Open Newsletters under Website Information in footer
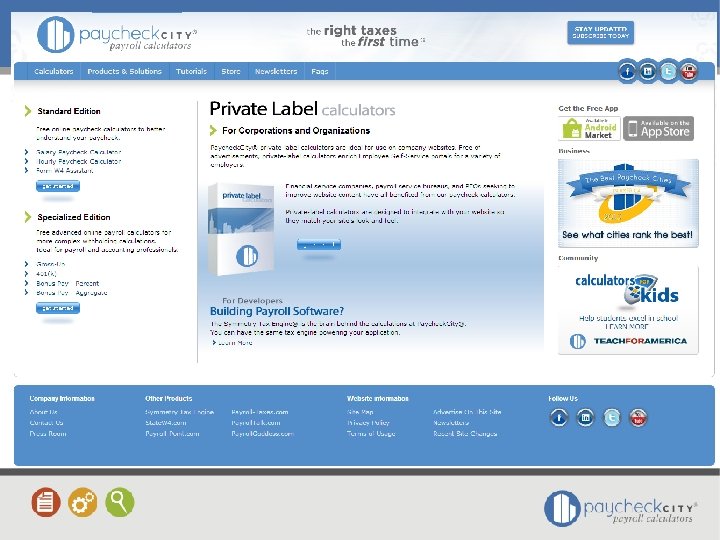The image size is (720, 540). (451, 422)
